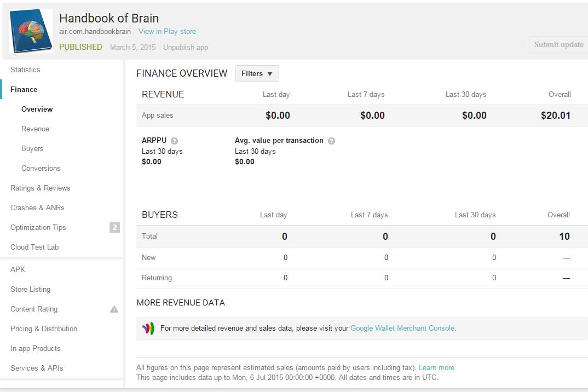The image size is (588, 392).
Task: Click View in Play store link
Action: 167,32
